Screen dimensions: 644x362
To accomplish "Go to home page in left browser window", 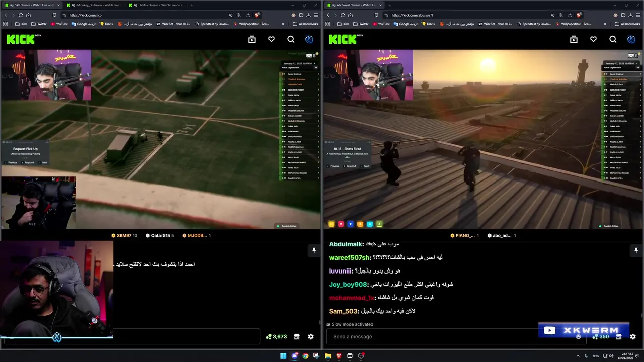I will (x=28, y=15).
